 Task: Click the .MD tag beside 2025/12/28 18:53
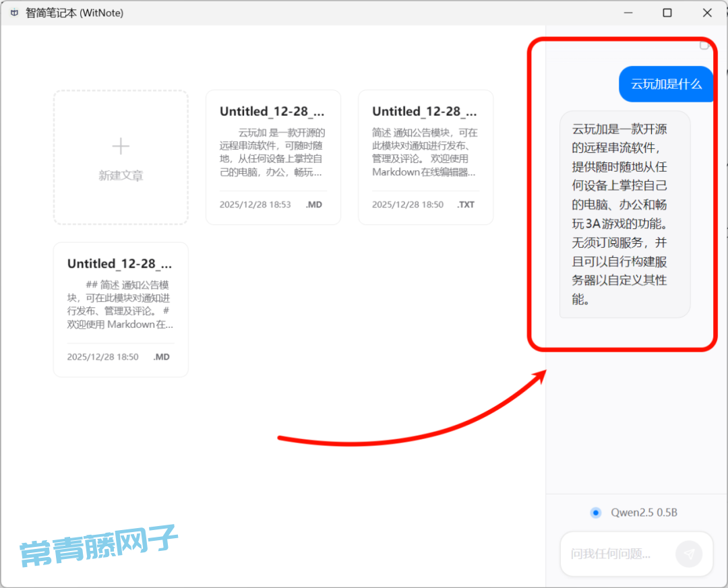[313, 204]
